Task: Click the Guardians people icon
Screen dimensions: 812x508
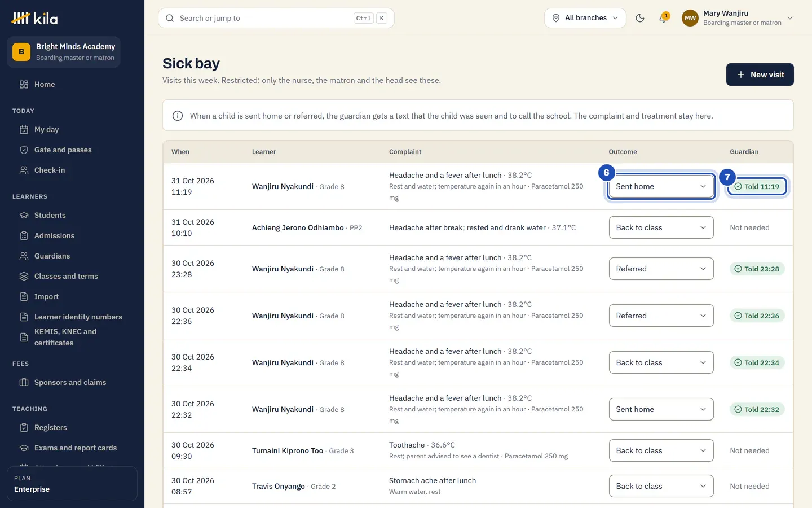Action: 24,256
